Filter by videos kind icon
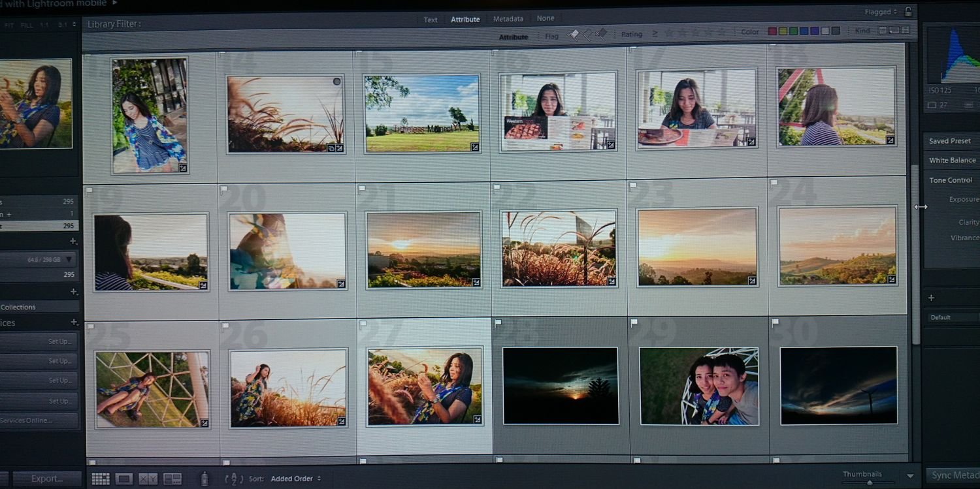 [x=905, y=31]
